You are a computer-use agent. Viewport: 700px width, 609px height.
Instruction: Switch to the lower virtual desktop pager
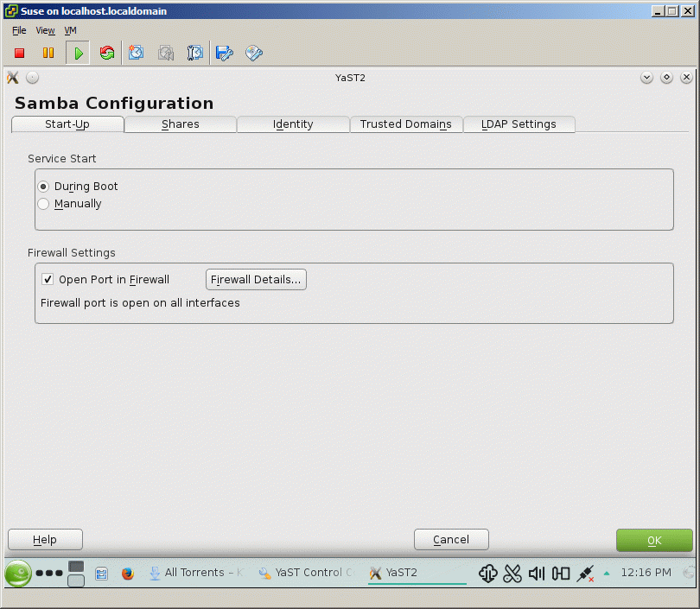pyautogui.click(x=76, y=580)
